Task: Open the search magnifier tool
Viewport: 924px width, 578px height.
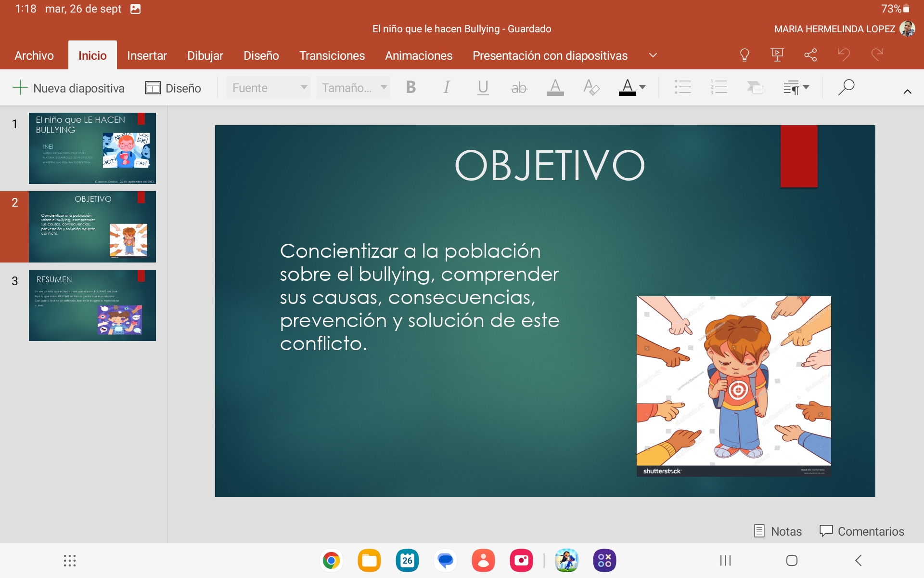Action: click(x=846, y=87)
